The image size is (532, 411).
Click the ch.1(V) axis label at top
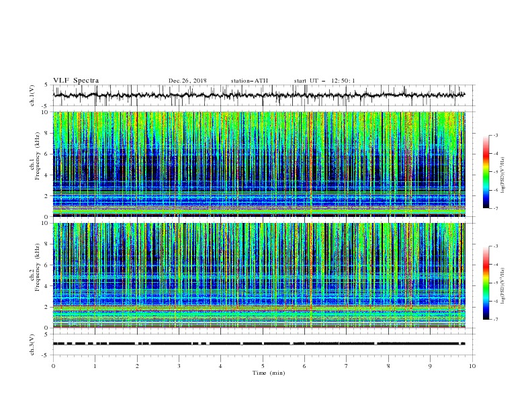pyautogui.click(x=32, y=95)
